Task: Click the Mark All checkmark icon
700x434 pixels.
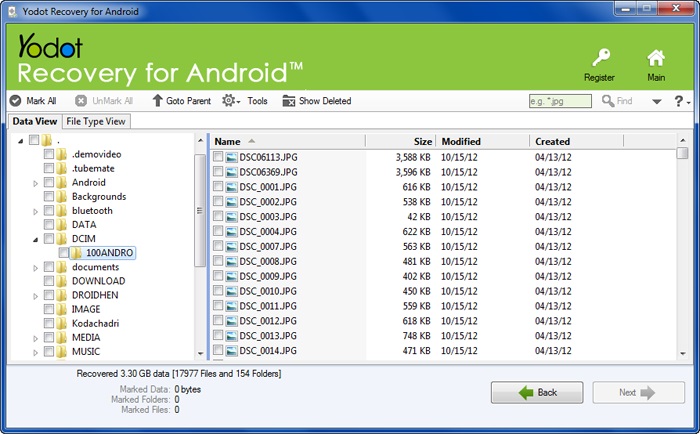Action: tap(16, 101)
